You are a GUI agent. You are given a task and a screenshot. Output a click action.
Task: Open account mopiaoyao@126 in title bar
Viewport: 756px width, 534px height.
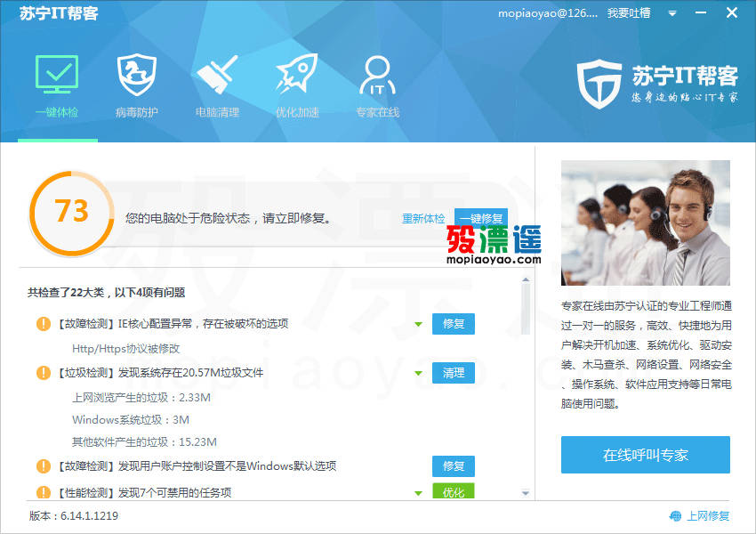click(x=548, y=13)
